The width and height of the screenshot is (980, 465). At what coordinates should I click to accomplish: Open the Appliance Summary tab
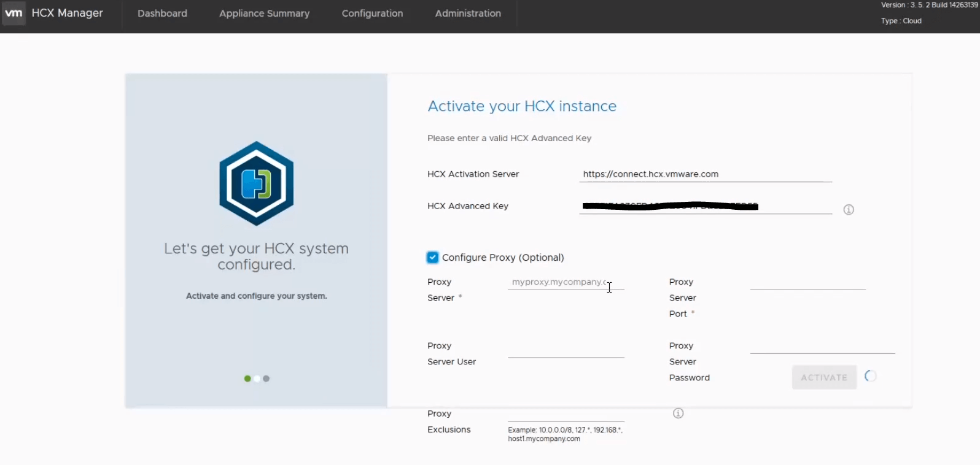point(264,13)
